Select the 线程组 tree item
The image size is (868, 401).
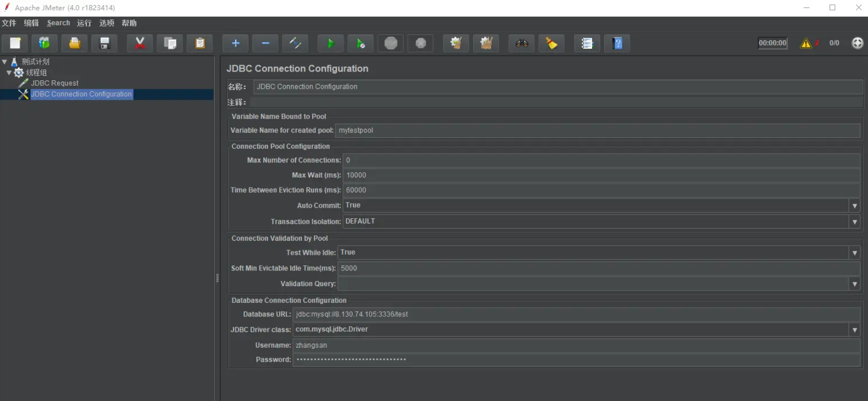pyautogui.click(x=37, y=73)
